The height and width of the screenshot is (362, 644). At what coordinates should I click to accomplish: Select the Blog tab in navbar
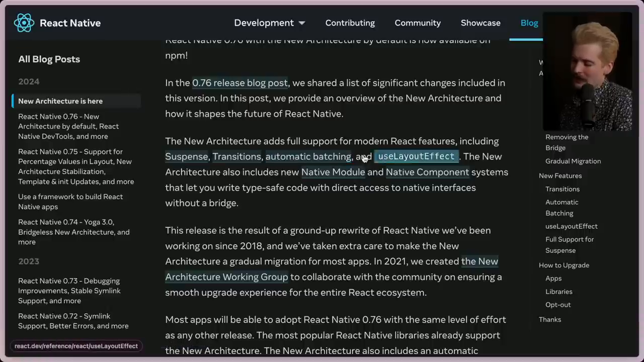[529, 23]
